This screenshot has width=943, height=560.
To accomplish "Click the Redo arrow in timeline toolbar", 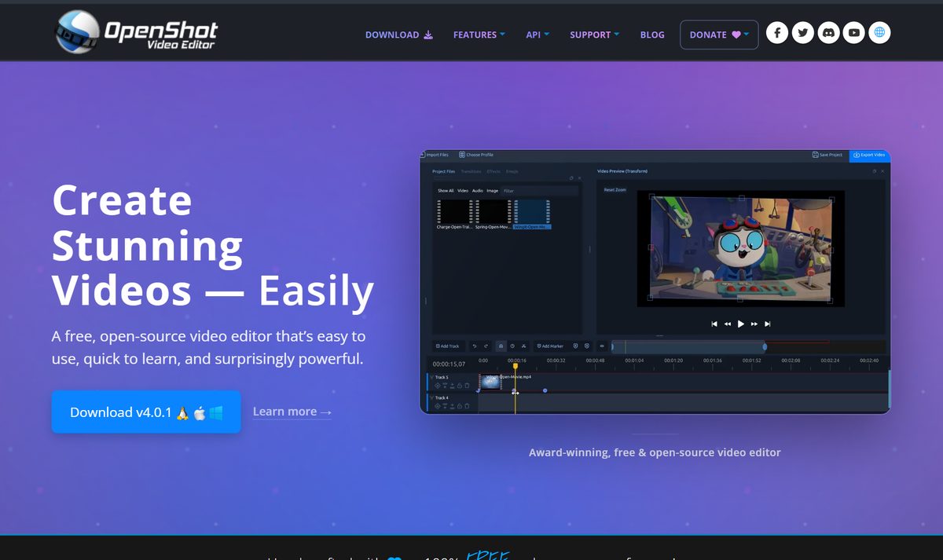I will point(486,346).
